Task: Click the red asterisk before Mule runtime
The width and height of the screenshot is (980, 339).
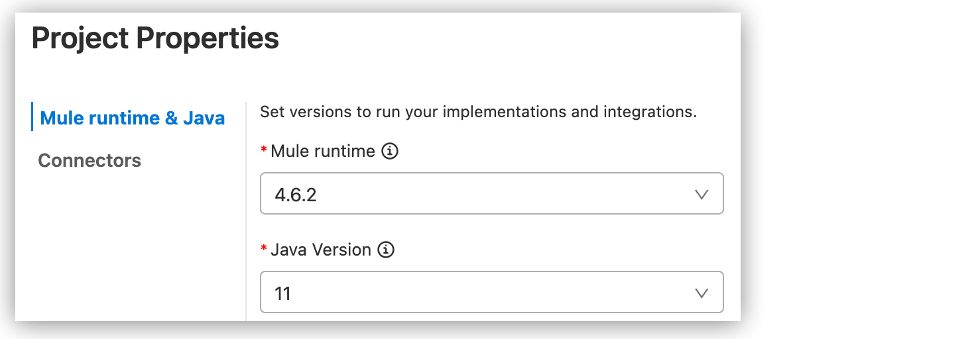Action: coord(264,151)
